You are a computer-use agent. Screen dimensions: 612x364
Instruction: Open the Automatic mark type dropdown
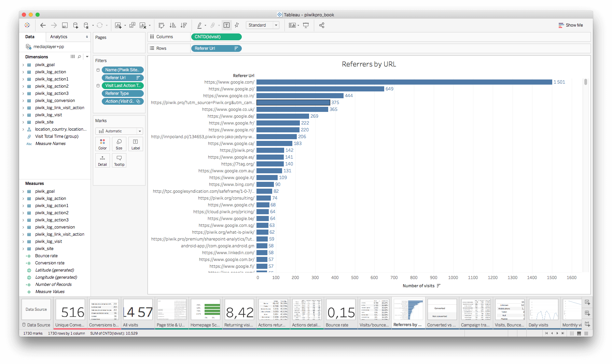[119, 131]
